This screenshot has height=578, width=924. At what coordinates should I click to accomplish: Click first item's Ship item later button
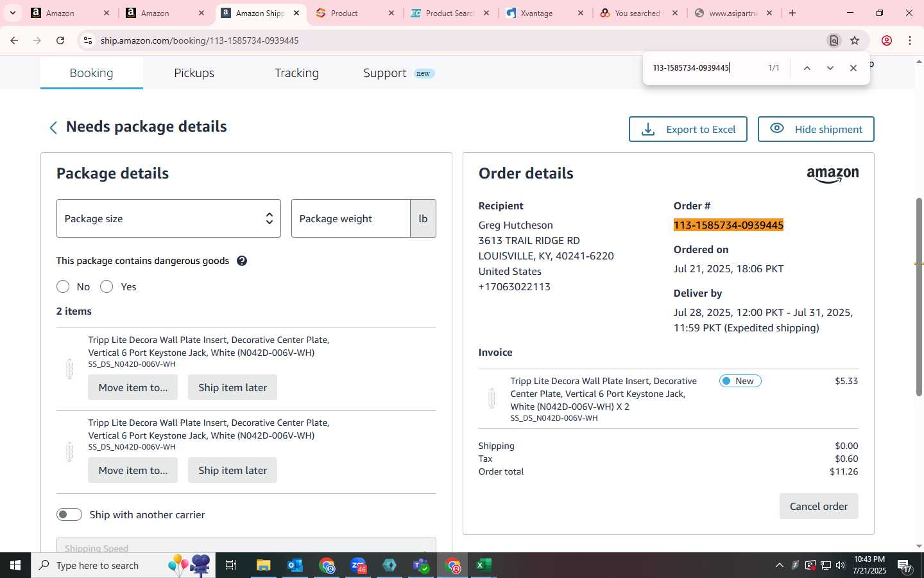point(232,387)
